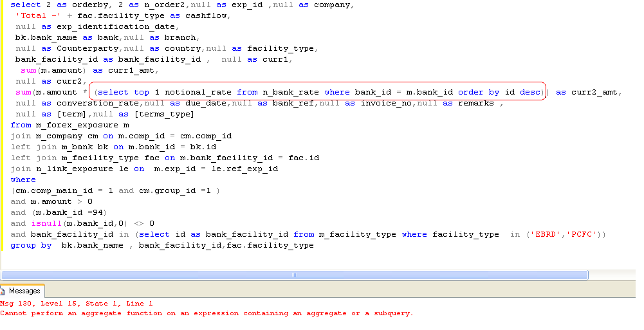
Task: Click the "m_forex_exposure" table name
Action: [x=77, y=125]
